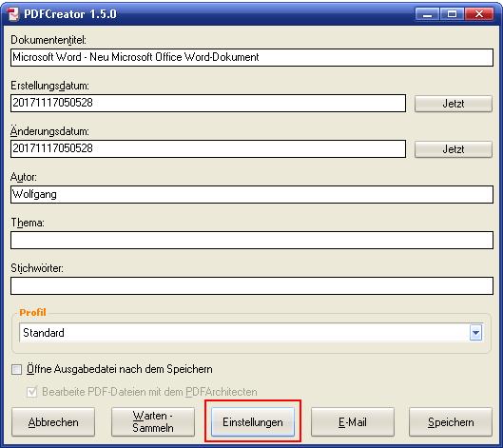Save the PDF with Speichern
This screenshot has width=503, height=448.
click(451, 422)
